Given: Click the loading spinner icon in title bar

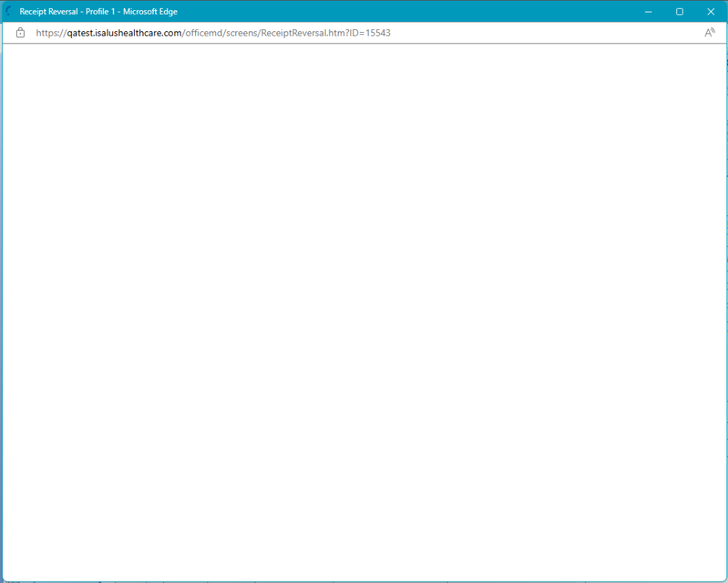Looking at the screenshot, I should pos(8,11).
